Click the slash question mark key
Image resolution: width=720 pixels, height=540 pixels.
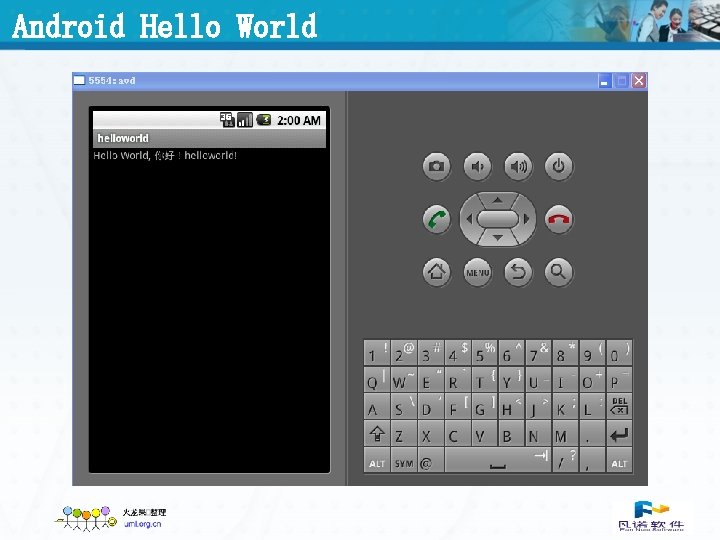tap(565, 460)
